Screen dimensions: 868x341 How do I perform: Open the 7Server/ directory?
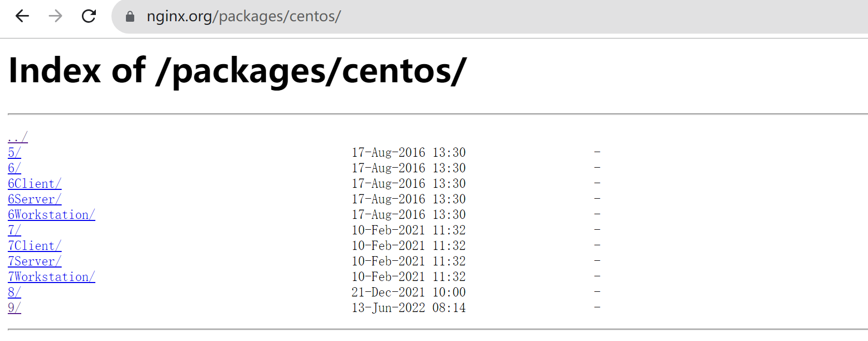34,261
